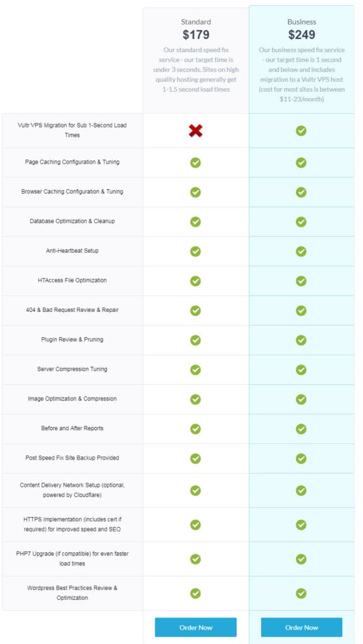Click Business checkmark for 404 & Bad Request Review
363x644 pixels.
301,311
